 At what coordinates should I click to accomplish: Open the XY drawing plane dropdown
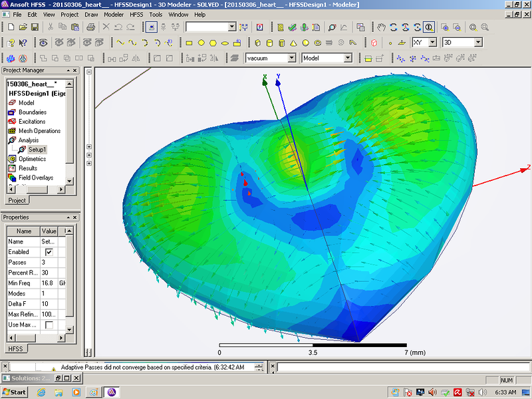(x=432, y=43)
